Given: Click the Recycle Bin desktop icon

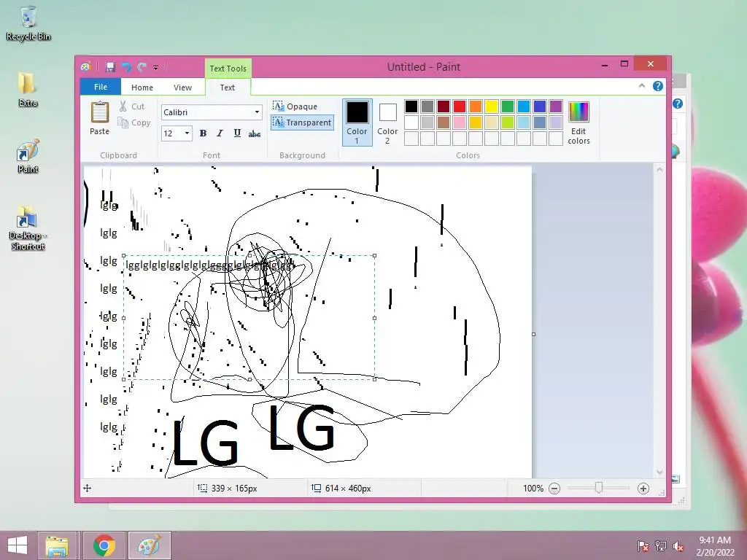Looking at the screenshot, I should click(28, 24).
